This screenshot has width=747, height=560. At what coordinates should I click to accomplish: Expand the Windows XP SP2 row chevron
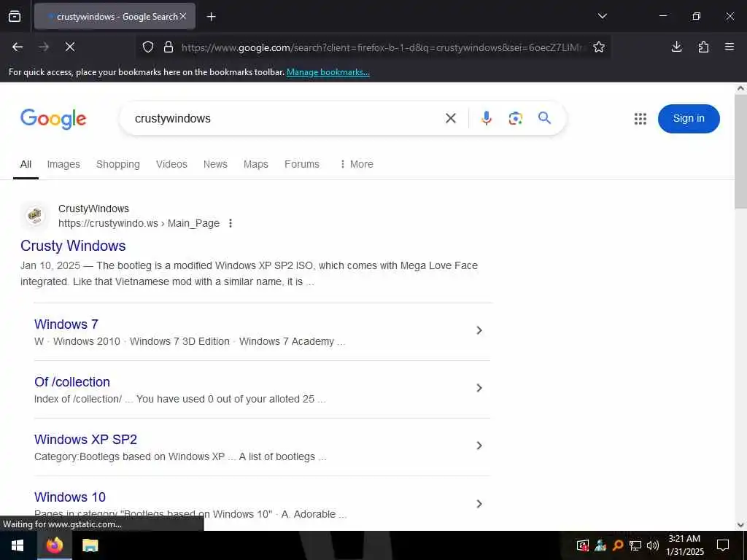479,446
